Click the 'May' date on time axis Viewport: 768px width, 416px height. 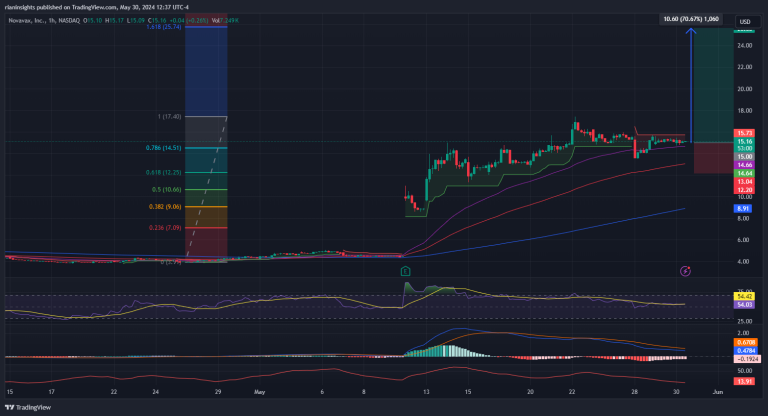click(261, 394)
